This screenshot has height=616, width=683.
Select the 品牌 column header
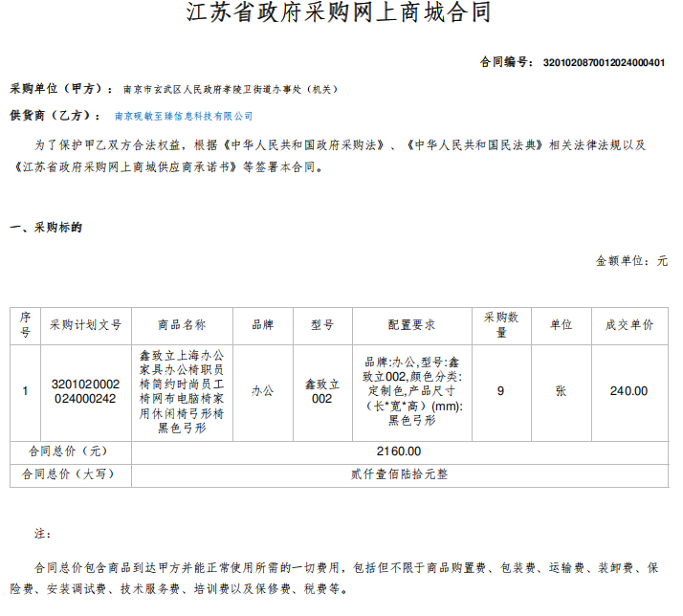click(262, 325)
